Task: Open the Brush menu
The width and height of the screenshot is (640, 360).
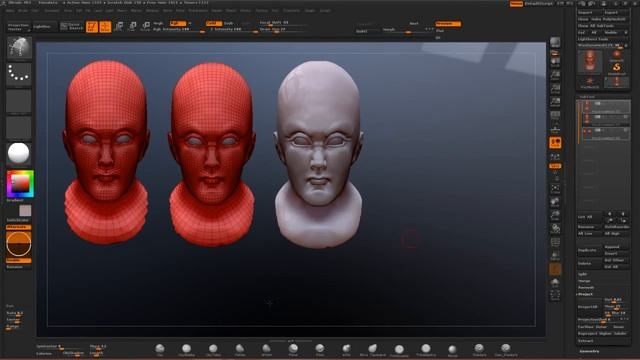Action: 23,11
